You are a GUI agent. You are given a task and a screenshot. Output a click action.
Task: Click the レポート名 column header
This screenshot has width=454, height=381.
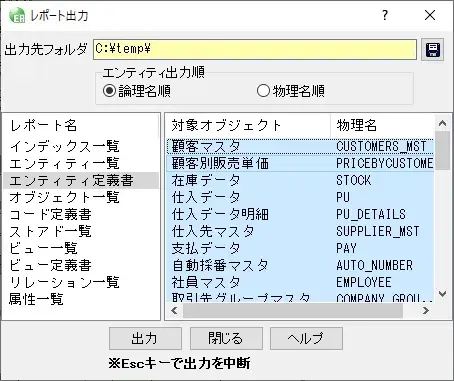[81, 126]
